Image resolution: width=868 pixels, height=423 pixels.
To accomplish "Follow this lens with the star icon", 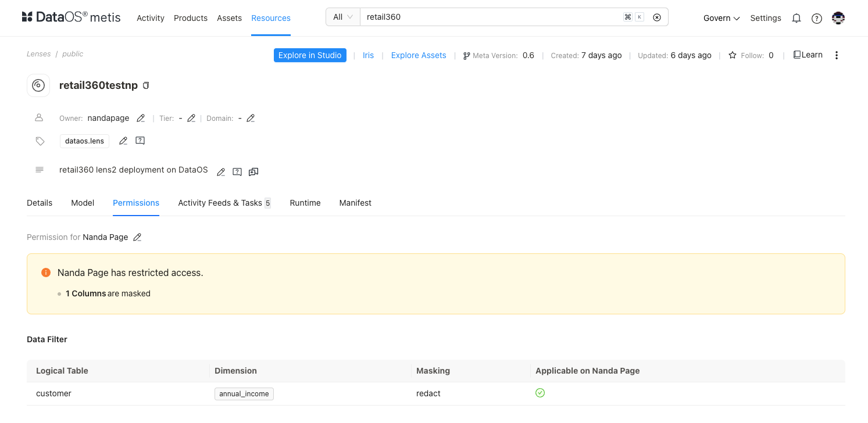I will (x=733, y=55).
